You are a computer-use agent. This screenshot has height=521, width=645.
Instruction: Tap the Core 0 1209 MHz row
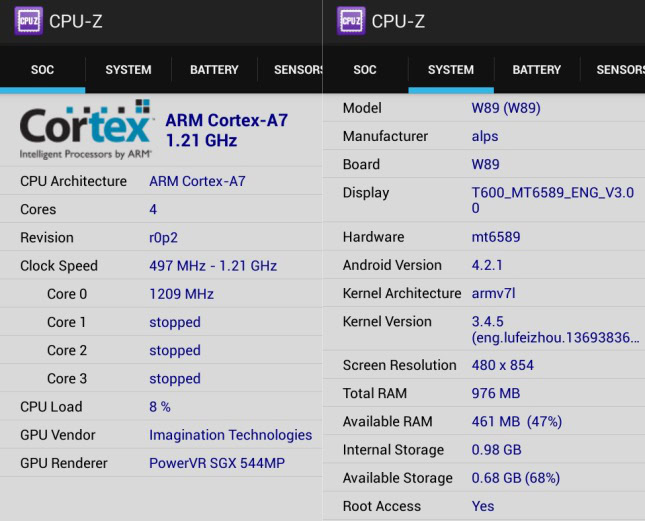[x=161, y=294]
